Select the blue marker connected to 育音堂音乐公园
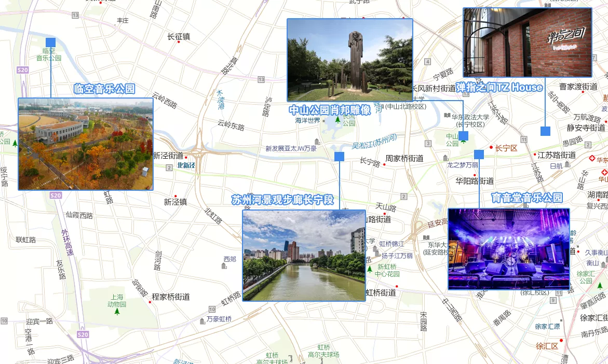Image resolution: width=608 pixels, height=364 pixels. 479,155
